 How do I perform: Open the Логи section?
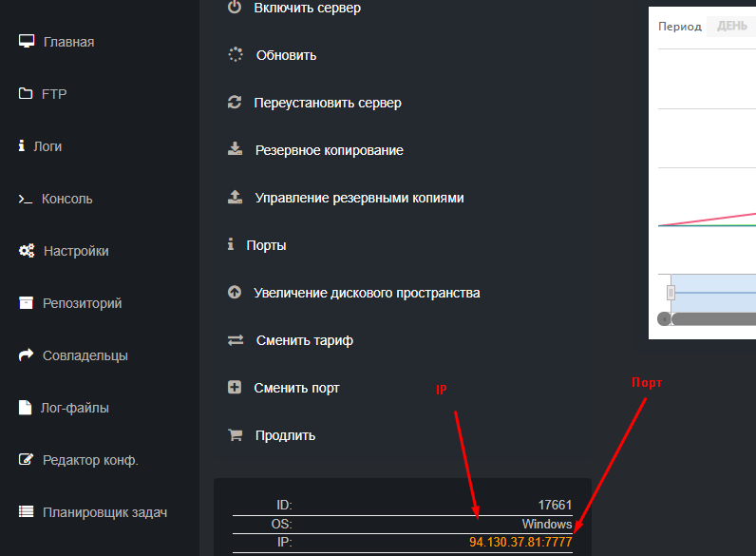coord(47,146)
